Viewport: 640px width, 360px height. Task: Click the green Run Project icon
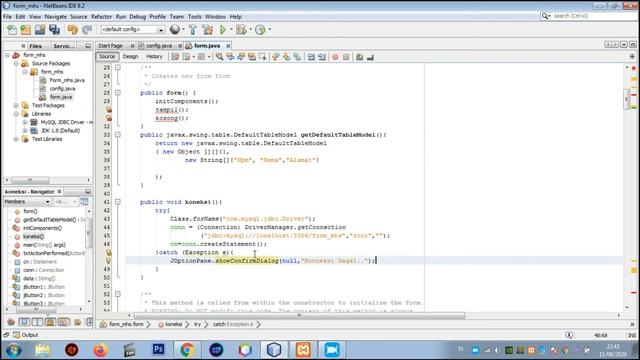tap(223, 30)
